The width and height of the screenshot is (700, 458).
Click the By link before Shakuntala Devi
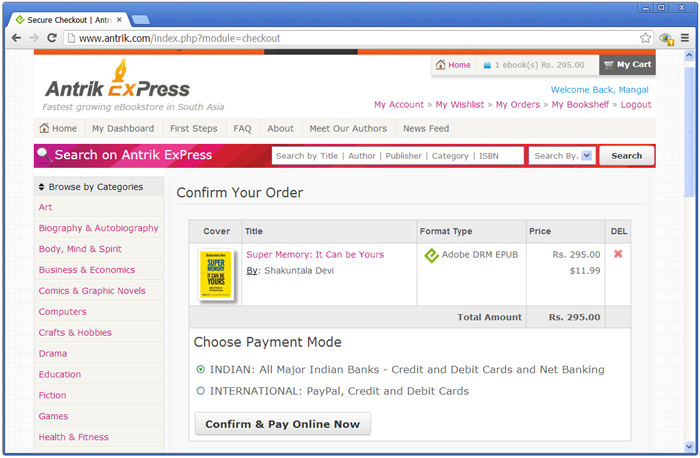point(251,271)
